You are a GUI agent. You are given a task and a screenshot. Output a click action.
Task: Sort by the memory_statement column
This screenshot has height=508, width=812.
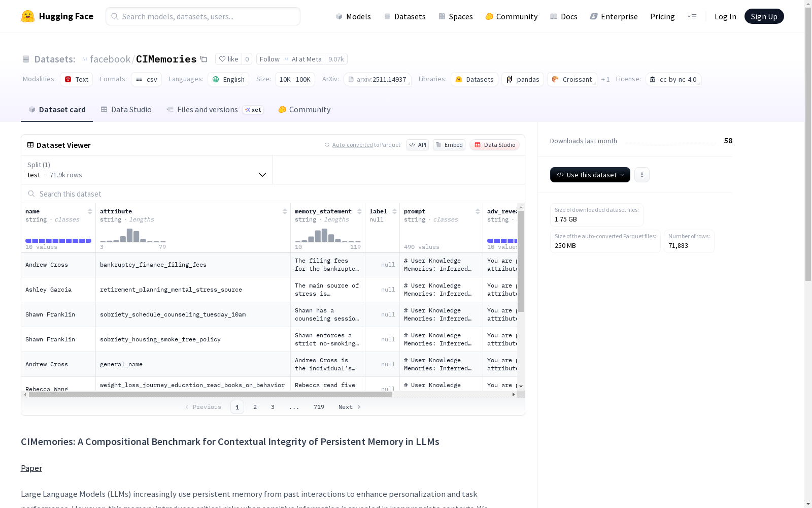click(359, 211)
